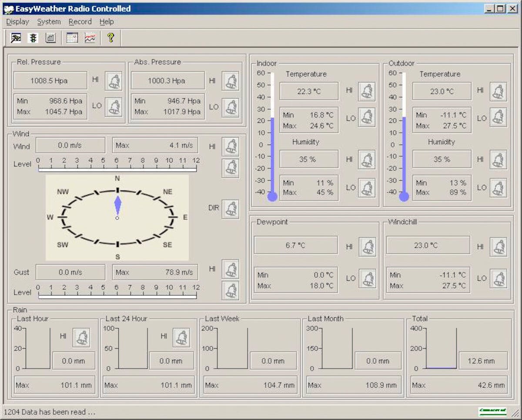
Task: Click the yellow question mark help icon
Action: pyautogui.click(x=110, y=38)
